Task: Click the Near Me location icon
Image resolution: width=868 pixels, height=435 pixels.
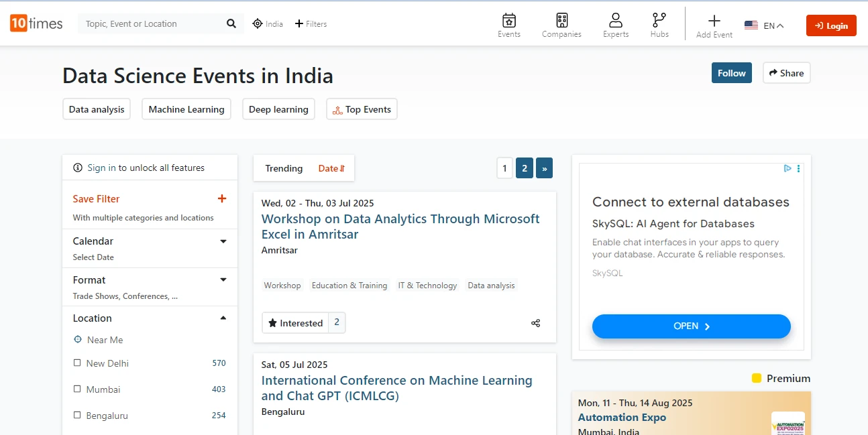Action: coord(78,340)
